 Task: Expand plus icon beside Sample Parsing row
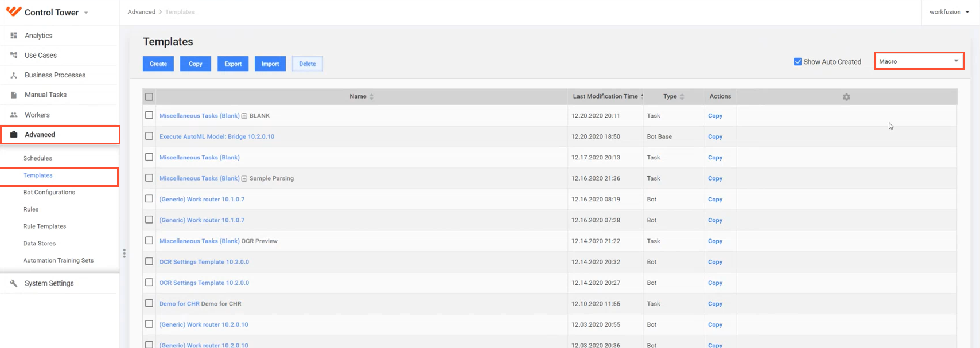[x=244, y=178]
